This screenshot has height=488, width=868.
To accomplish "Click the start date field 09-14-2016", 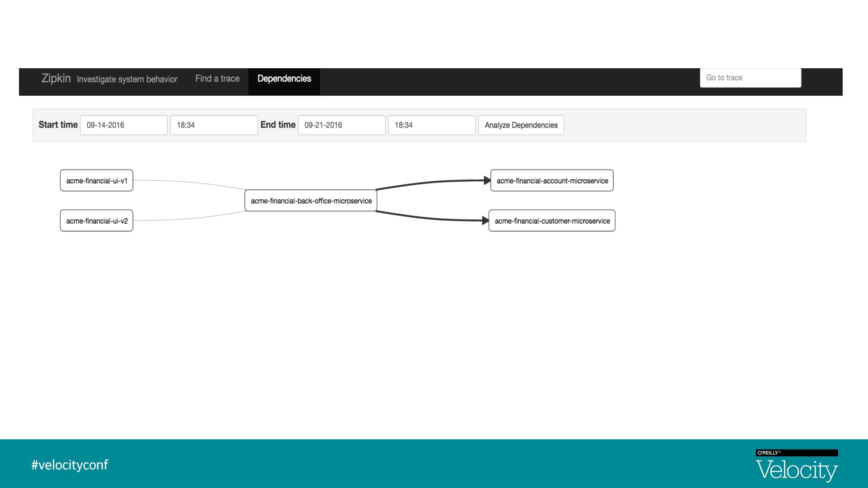I will click(x=123, y=125).
